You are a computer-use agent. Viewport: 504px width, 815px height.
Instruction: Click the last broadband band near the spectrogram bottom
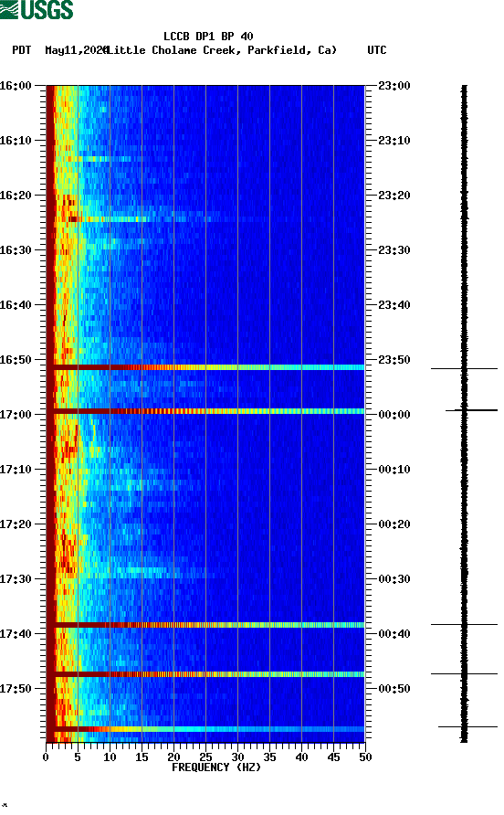coord(205,729)
